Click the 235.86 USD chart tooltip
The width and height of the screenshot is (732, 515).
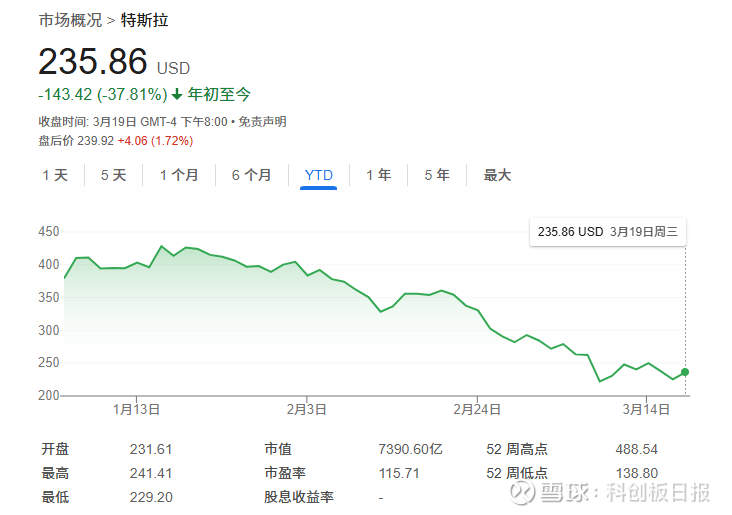(x=608, y=232)
